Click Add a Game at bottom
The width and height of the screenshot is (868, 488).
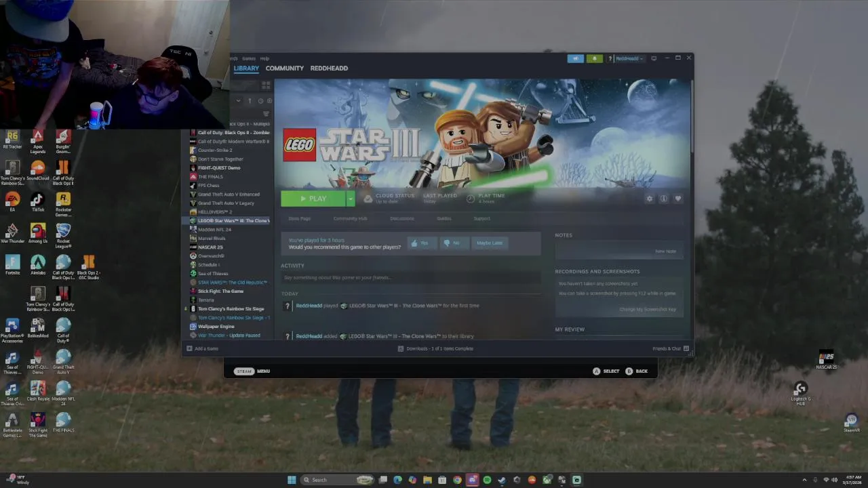click(x=203, y=349)
